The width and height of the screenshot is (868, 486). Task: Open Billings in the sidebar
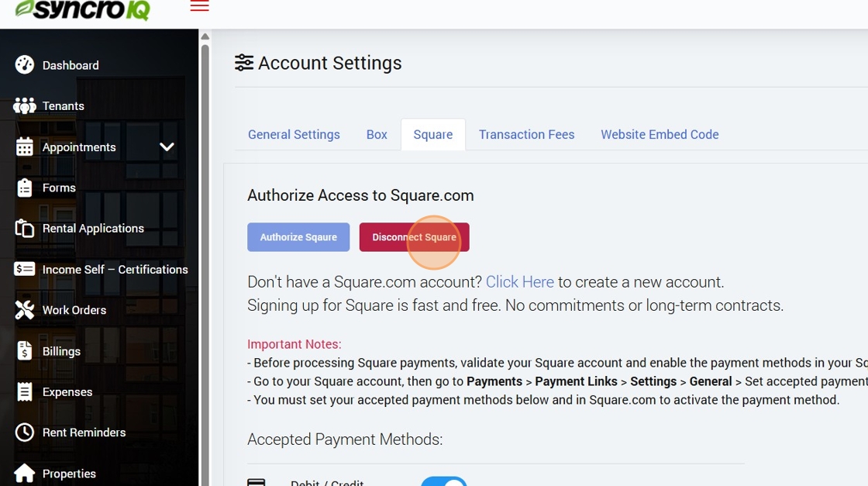click(61, 351)
